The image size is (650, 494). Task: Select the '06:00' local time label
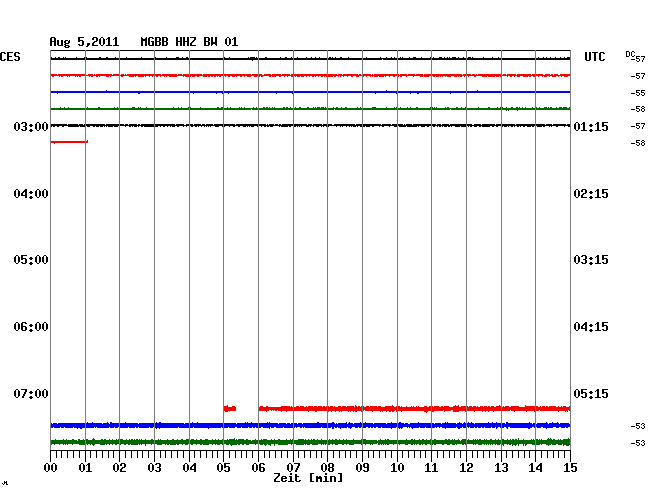click(31, 327)
